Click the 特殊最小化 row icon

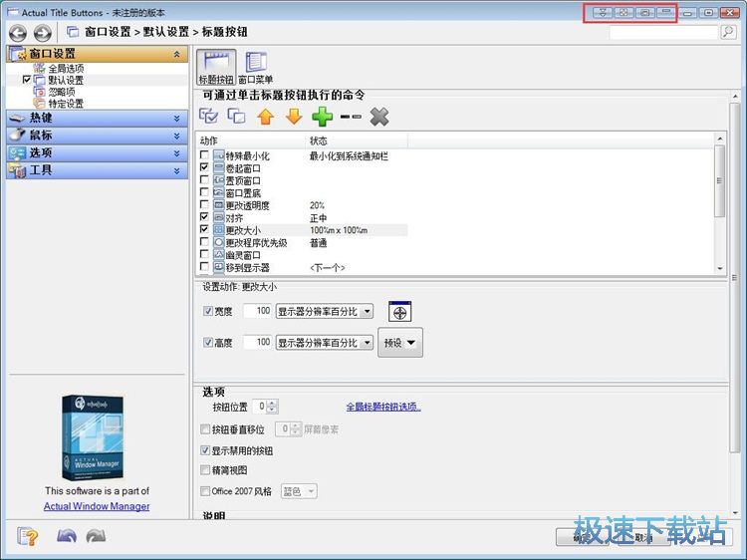(x=219, y=155)
